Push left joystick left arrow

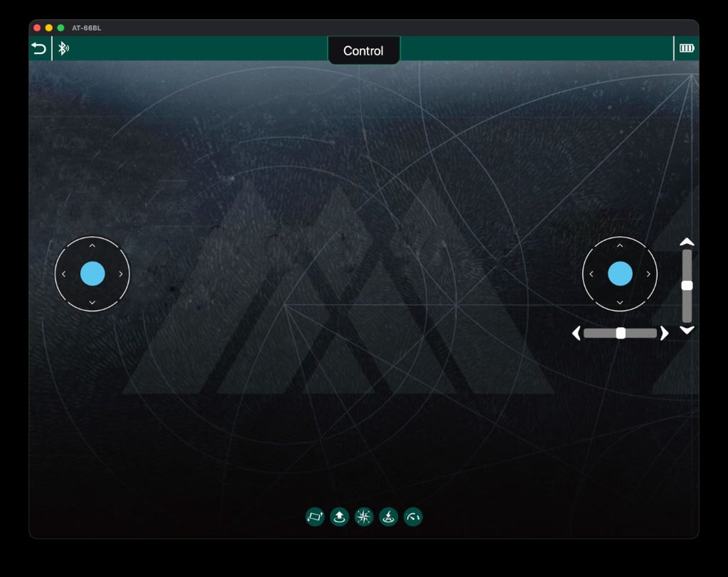point(63,274)
